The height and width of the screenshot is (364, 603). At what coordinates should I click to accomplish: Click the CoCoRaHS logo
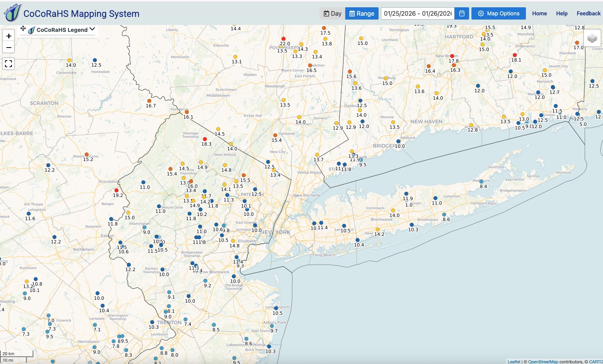[x=12, y=13]
